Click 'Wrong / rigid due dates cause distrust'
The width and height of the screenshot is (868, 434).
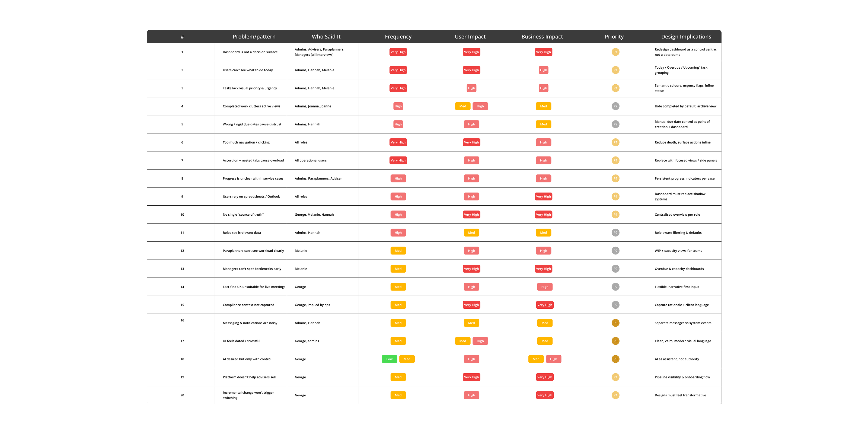click(252, 124)
